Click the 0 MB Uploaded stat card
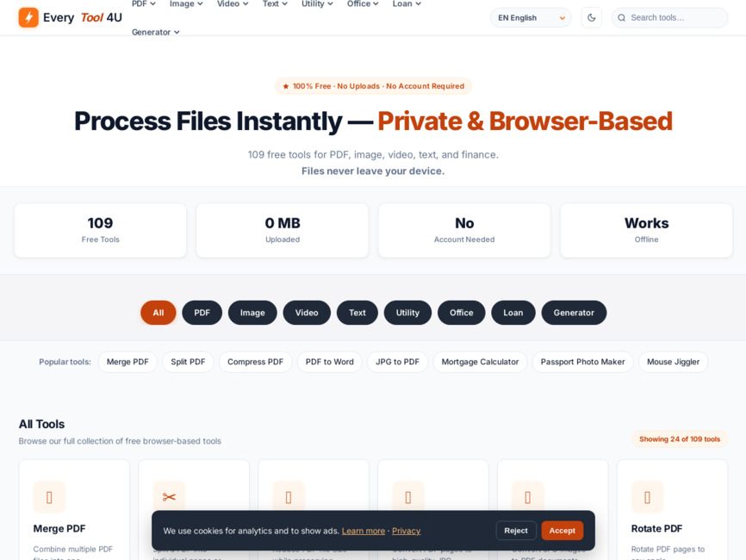This screenshot has height=560, width=746. pos(283,230)
